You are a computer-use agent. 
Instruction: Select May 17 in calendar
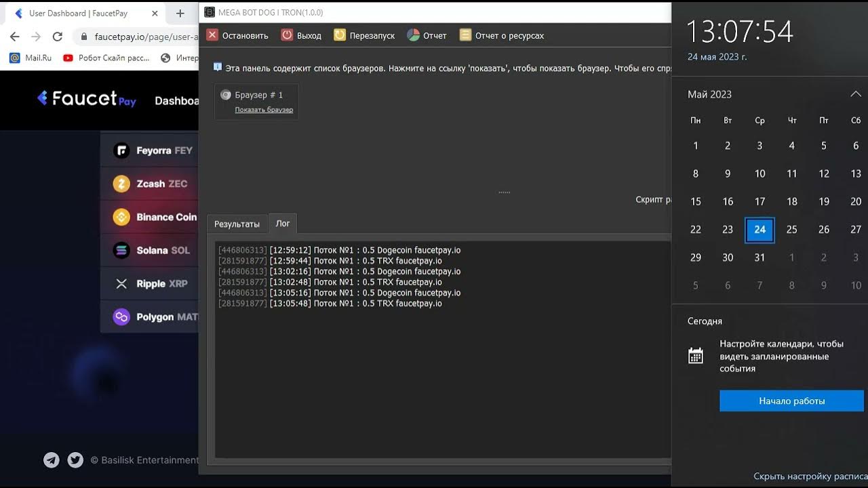tap(759, 201)
